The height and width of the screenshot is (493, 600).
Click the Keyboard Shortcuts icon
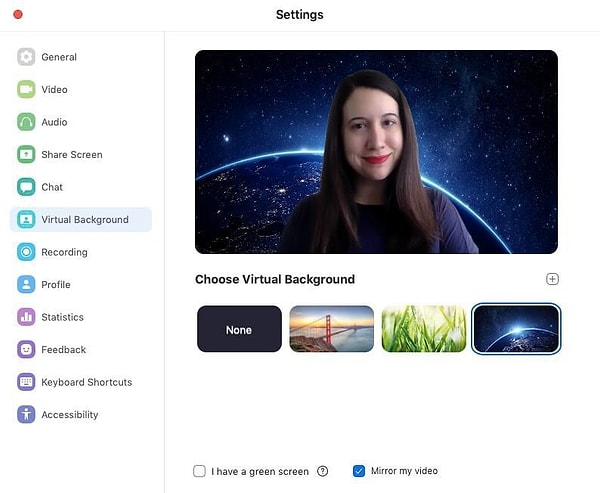tap(26, 382)
